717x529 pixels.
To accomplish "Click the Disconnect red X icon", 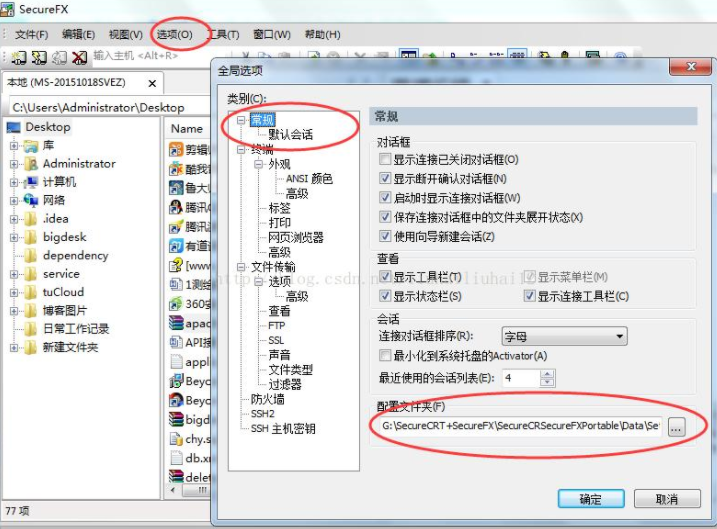I will pyautogui.click(x=79, y=58).
